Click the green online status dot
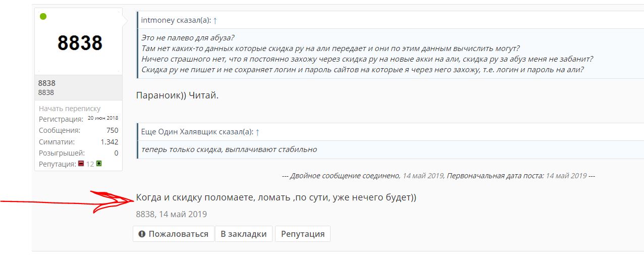 pyautogui.click(x=43, y=17)
